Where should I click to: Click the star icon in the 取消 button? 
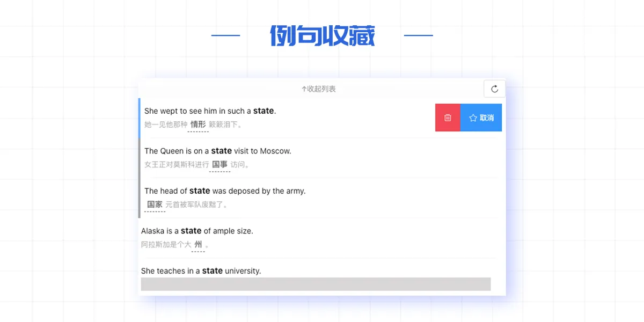click(473, 118)
